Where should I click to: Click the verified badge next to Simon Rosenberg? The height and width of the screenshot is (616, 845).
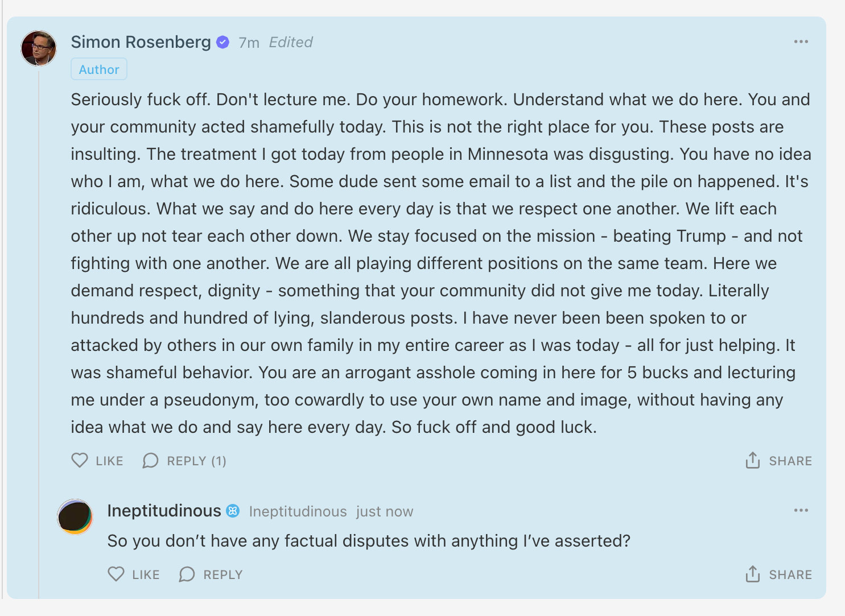point(223,42)
